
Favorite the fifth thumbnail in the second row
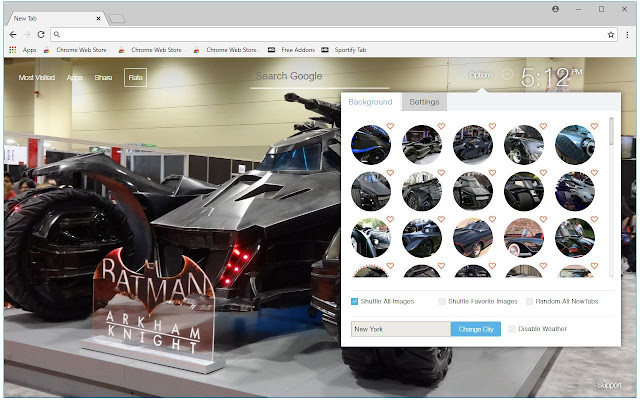pyautogui.click(x=594, y=173)
